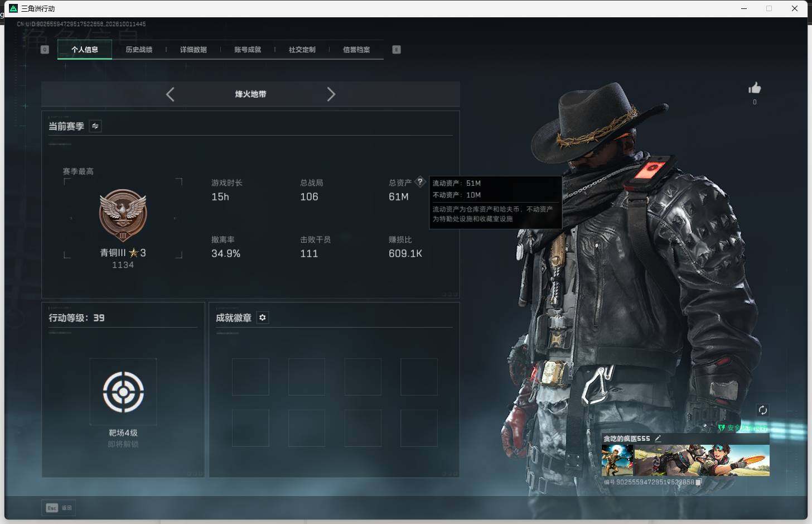The image size is (812, 524).
Task: Click the 击败干员 value 111
Action: tap(309, 254)
